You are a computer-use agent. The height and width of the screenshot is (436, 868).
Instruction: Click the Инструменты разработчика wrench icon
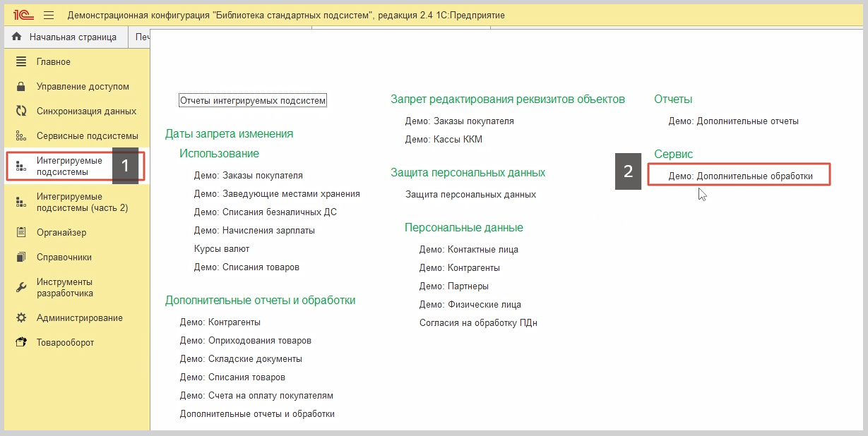point(21,287)
